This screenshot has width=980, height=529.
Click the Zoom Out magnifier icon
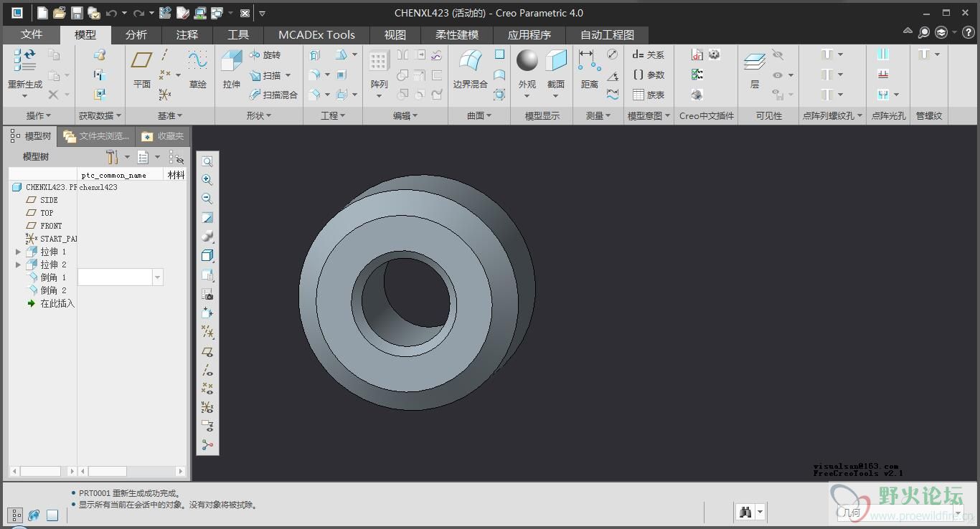207,199
